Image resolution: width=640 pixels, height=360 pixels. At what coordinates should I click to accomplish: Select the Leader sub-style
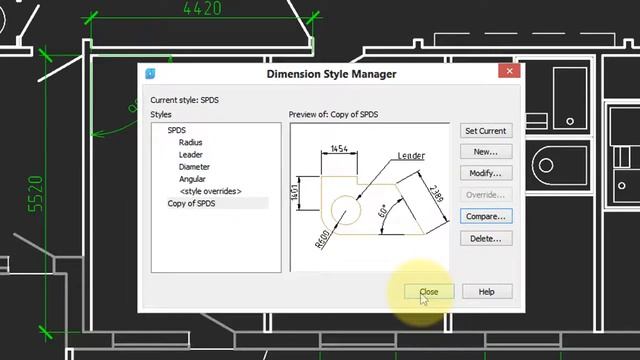pyautogui.click(x=191, y=155)
